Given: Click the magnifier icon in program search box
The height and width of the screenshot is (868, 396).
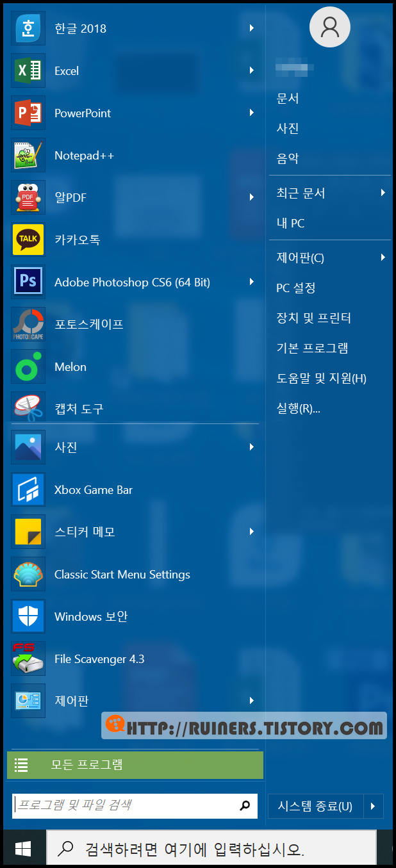Looking at the screenshot, I should pyautogui.click(x=245, y=806).
